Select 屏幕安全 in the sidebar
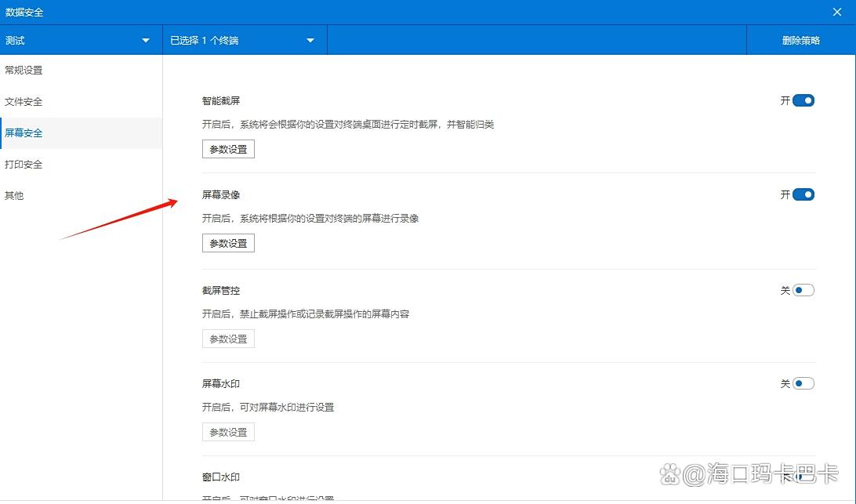The image size is (856, 504). click(24, 133)
